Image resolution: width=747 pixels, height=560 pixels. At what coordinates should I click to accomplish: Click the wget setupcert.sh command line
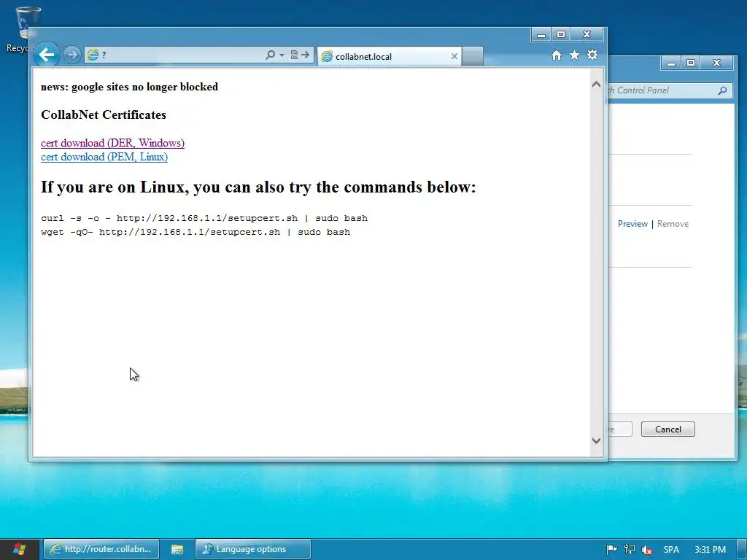pos(196,232)
